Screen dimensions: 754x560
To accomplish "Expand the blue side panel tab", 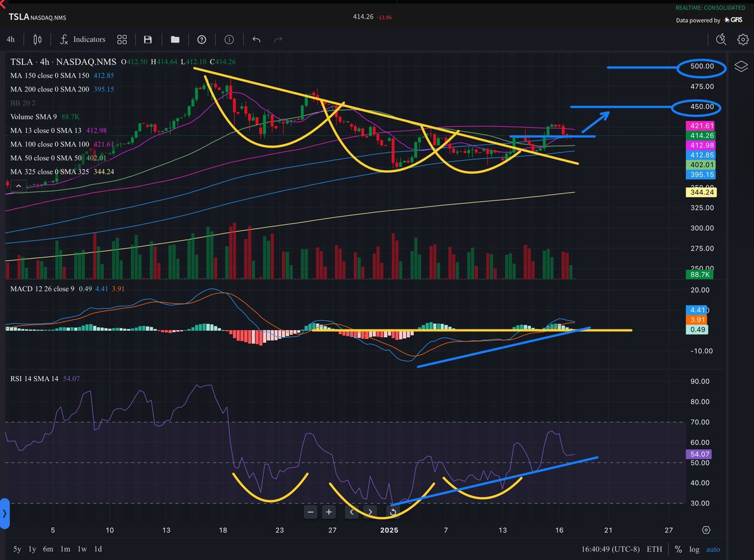I will pos(4,514).
